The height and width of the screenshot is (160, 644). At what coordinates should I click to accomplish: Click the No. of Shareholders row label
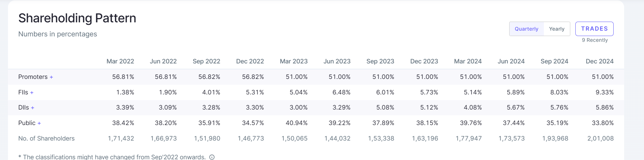(x=46, y=138)
